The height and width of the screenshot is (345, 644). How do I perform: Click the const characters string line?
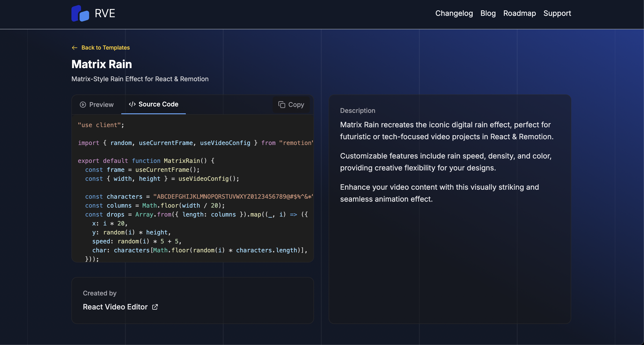[199, 197]
